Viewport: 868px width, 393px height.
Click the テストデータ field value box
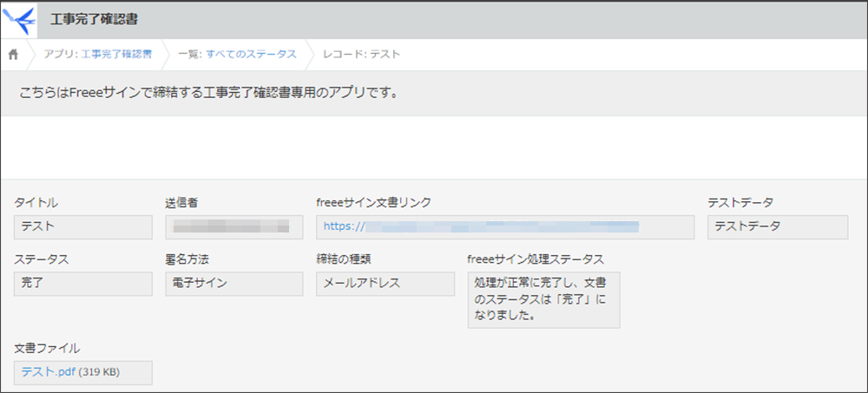[778, 227]
